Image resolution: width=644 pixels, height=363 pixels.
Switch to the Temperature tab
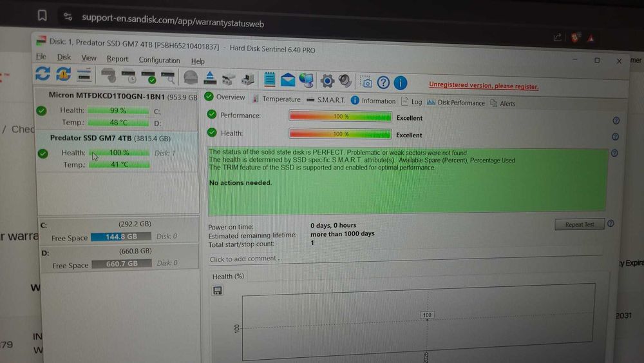(276, 99)
